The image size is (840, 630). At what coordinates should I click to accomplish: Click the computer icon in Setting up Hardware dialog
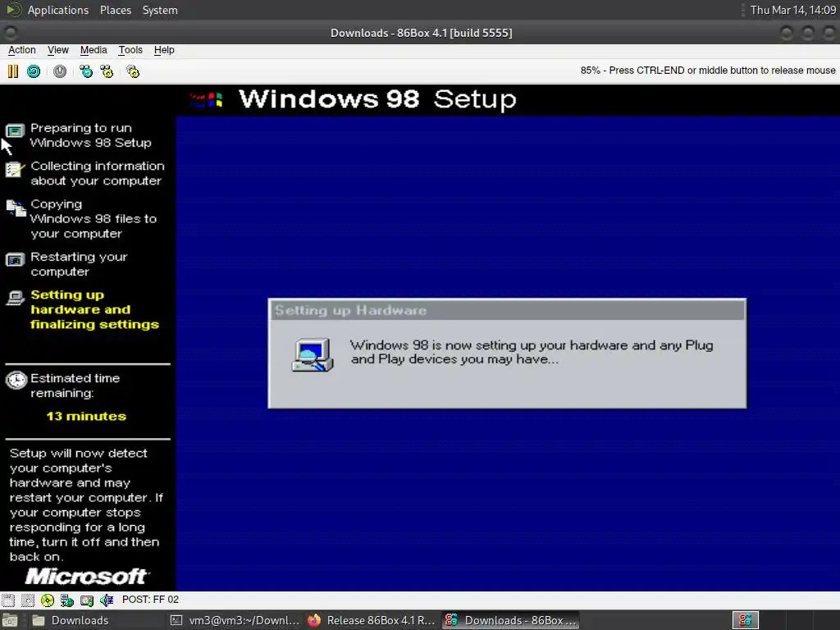[x=313, y=354]
